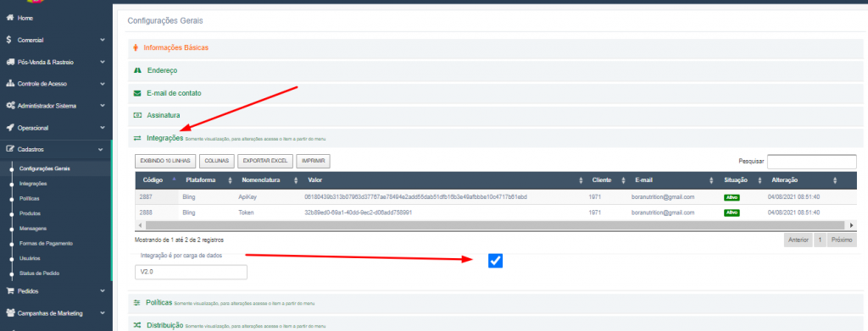Click the V2.0 version input field

pos(191,272)
